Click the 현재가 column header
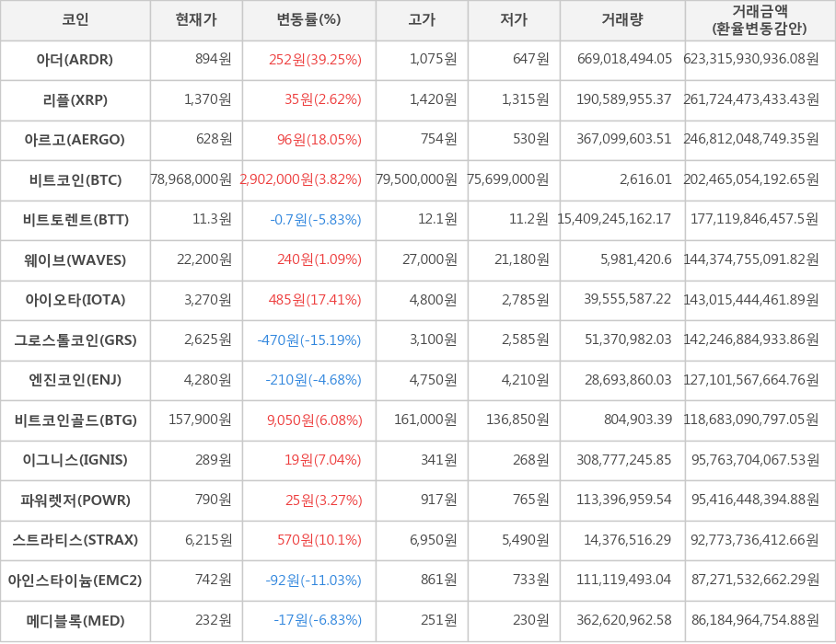836x644 pixels. tap(196, 20)
